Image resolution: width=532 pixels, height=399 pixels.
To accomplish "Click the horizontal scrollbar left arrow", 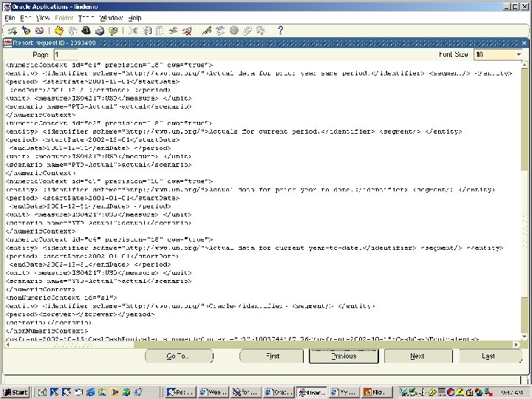I will [7, 345].
